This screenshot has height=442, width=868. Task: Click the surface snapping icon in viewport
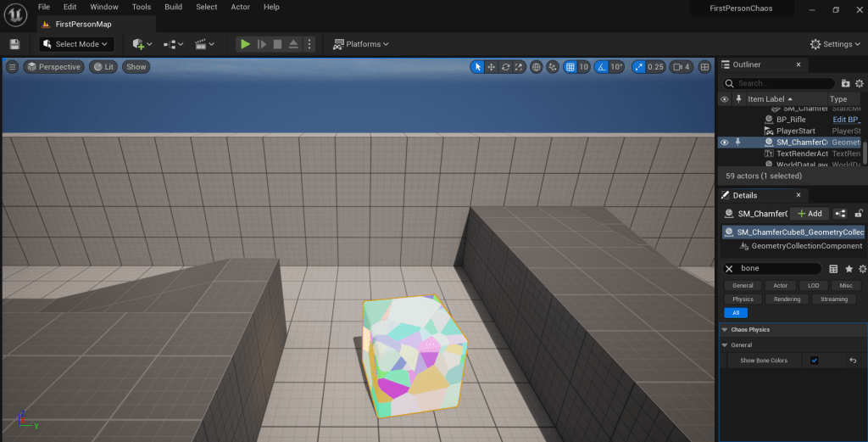(x=553, y=67)
